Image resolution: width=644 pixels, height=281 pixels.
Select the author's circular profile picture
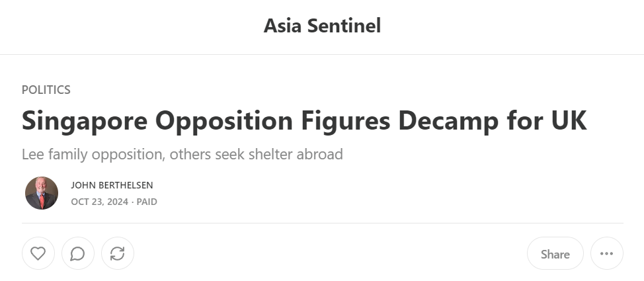[x=42, y=193]
